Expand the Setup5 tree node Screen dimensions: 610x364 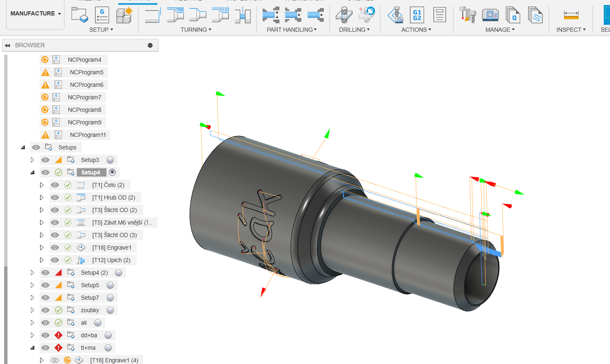click(32, 285)
